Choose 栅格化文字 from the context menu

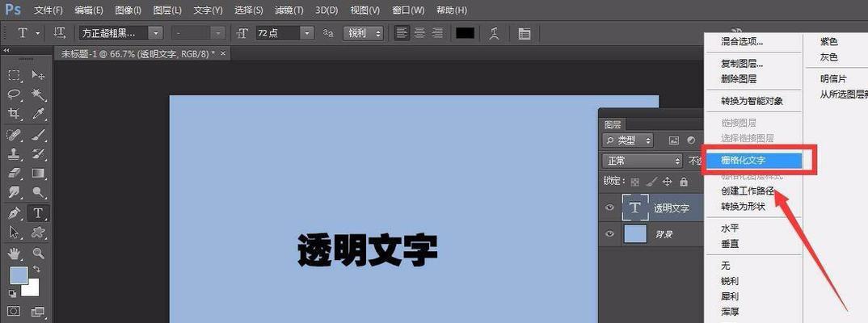[753, 161]
